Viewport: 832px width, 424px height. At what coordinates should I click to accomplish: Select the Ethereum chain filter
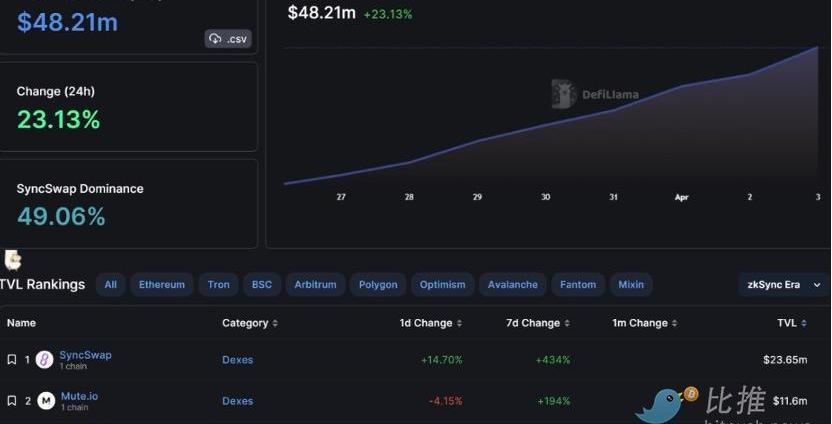coord(162,285)
